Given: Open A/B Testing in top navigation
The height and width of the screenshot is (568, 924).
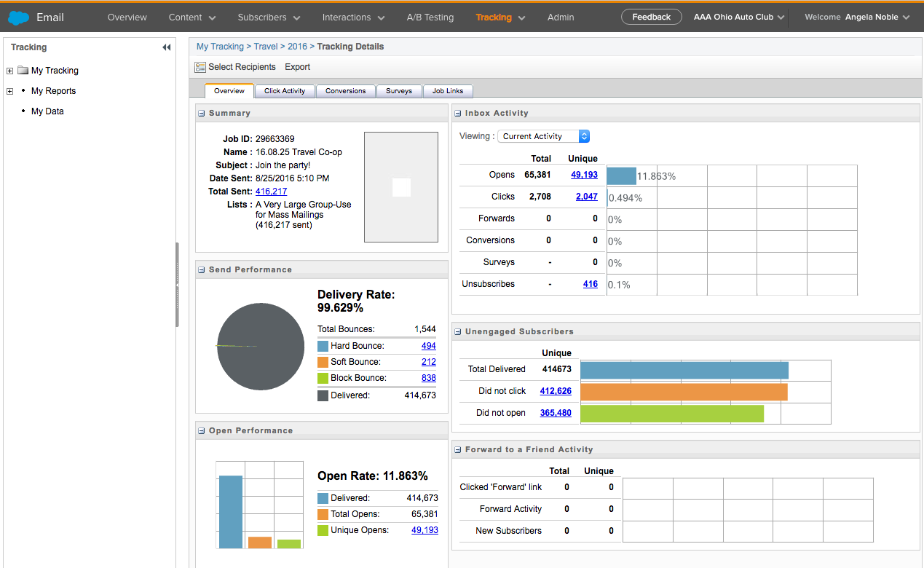Looking at the screenshot, I should (430, 17).
